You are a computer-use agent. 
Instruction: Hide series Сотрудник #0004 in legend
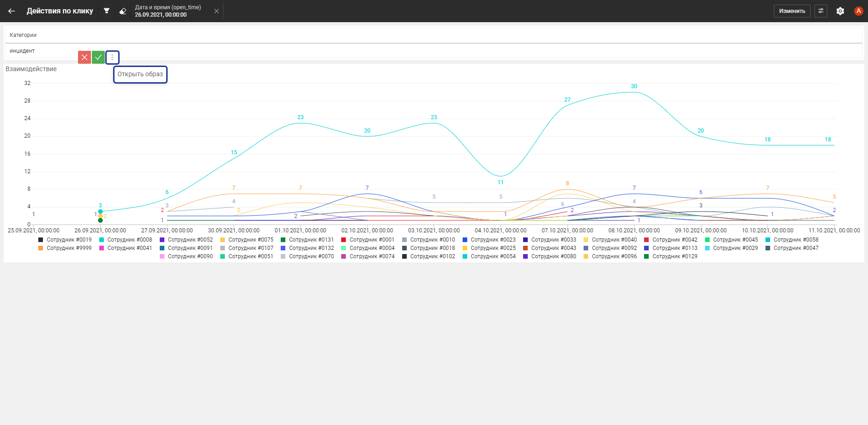tap(368, 248)
